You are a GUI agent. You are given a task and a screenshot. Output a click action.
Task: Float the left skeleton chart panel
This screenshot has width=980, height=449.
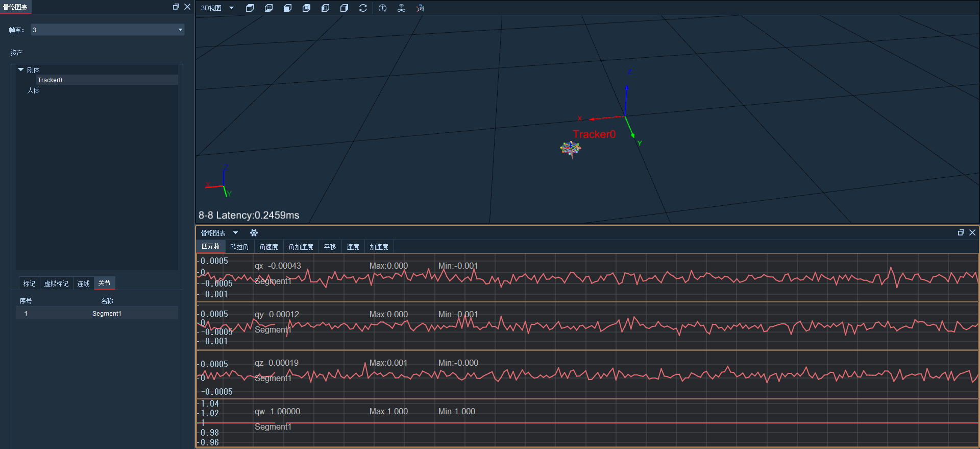[x=176, y=7]
